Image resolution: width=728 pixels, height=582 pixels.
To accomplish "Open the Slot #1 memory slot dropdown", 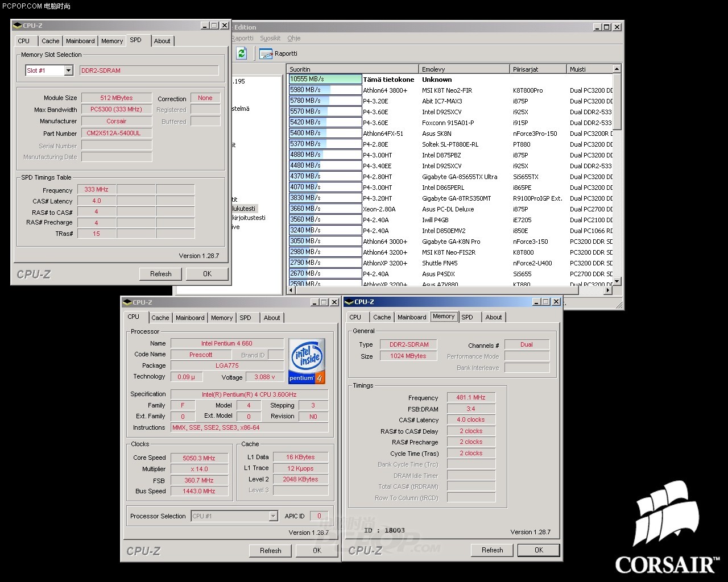I will pos(49,70).
